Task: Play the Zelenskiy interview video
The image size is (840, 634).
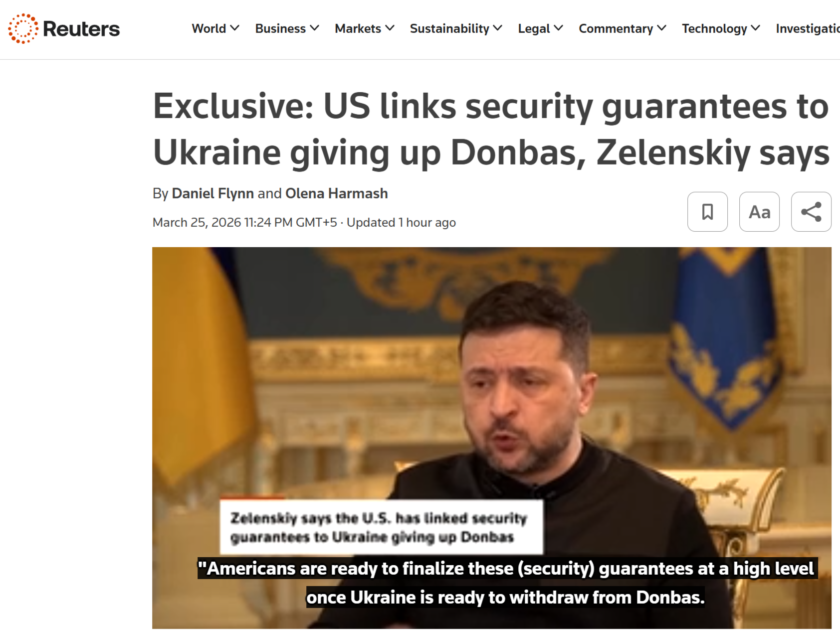Action: click(492, 438)
